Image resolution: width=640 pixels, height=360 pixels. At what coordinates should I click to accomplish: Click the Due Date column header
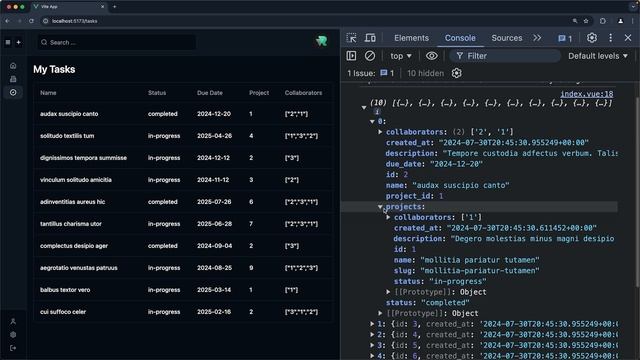point(210,93)
